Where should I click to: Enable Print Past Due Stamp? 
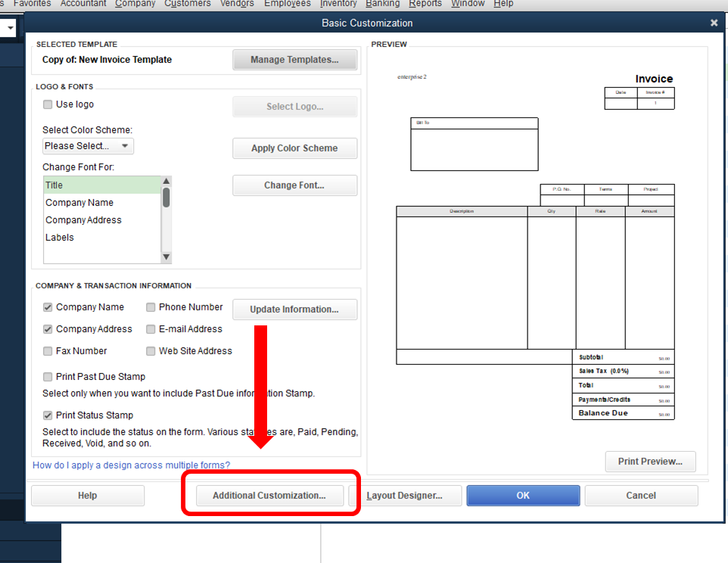pyautogui.click(x=48, y=376)
